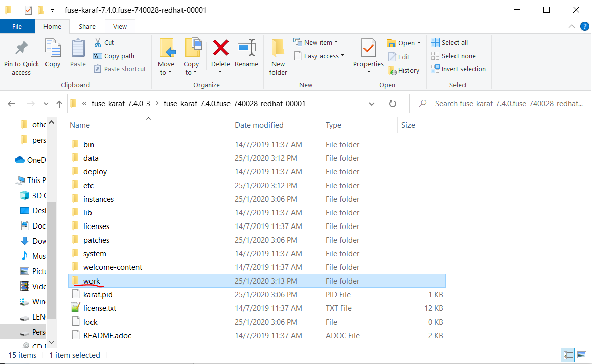Sort by the Date modified column header
This screenshot has height=364, width=592.
[276, 125]
